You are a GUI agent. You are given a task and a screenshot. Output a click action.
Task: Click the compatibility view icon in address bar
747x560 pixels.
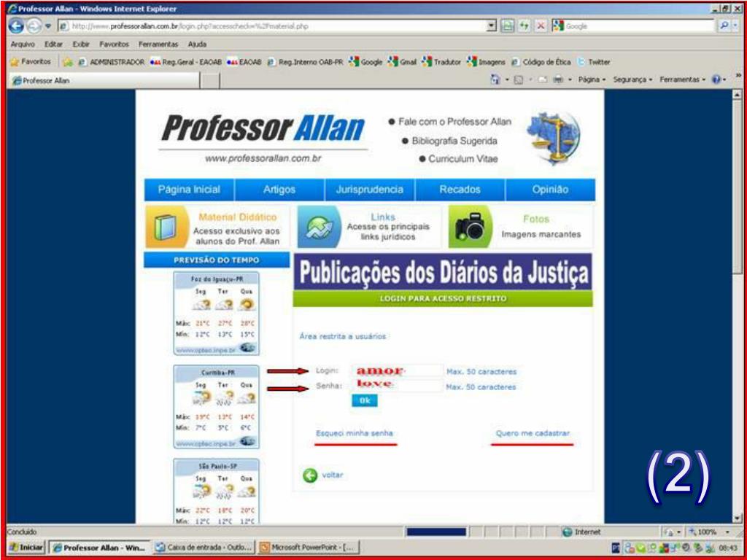pyautogui.click(x=507, y=26)
